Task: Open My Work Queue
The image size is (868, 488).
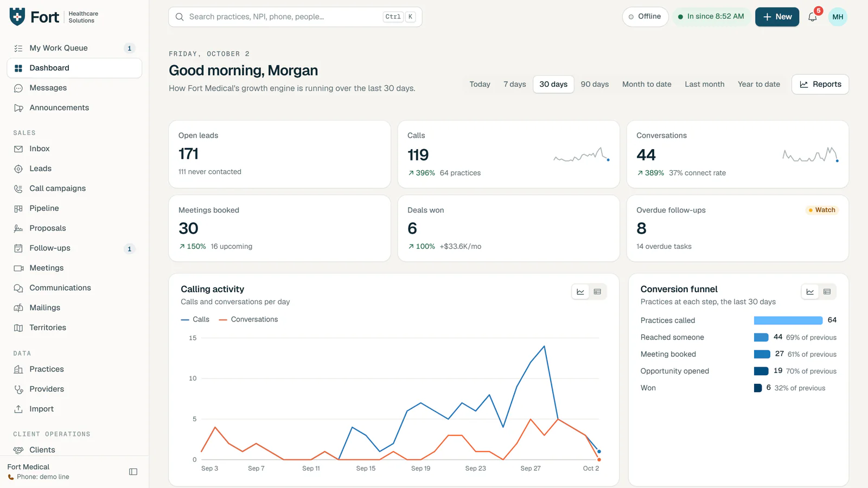Action: coord(74,48)
